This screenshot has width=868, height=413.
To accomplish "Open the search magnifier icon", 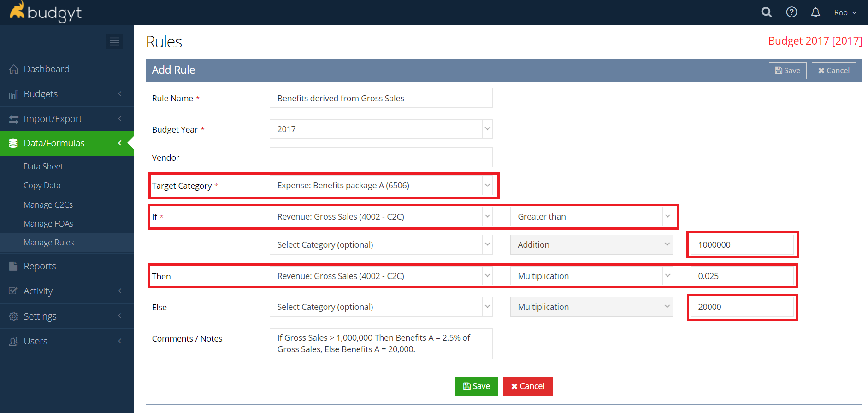I will click(767, 12).
